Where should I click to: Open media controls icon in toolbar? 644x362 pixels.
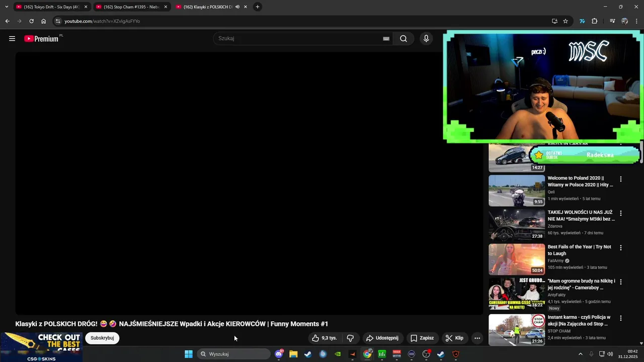(612, 21)
